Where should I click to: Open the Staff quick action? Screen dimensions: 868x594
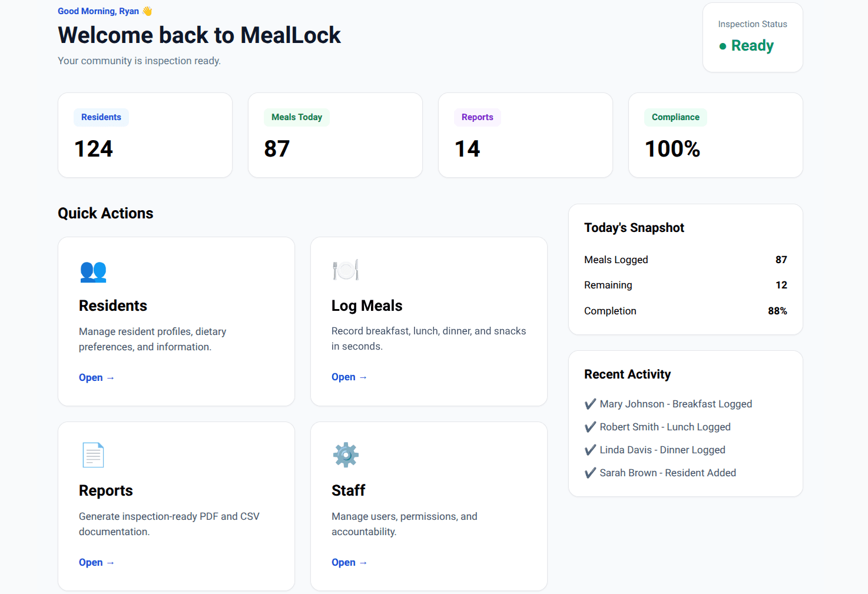coord(349,562)
